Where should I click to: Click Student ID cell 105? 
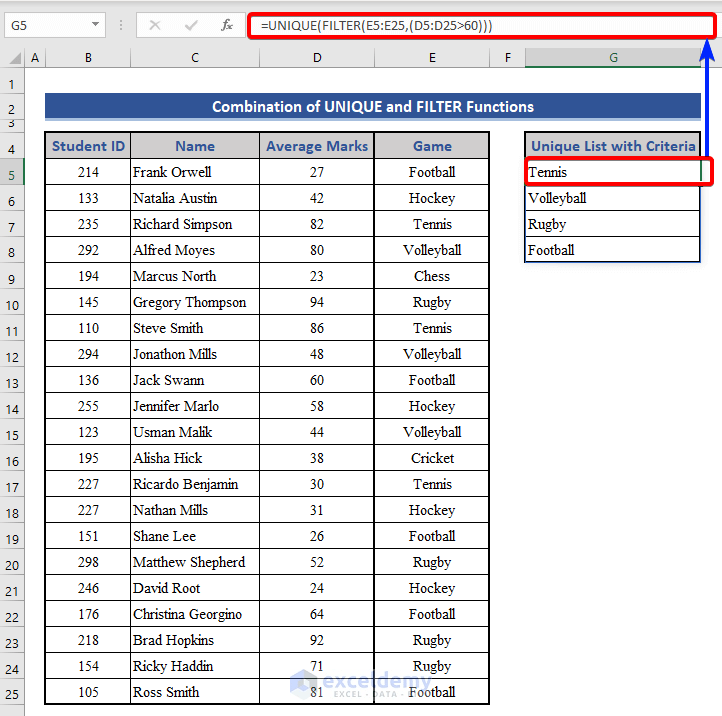(x=88, y=692)
